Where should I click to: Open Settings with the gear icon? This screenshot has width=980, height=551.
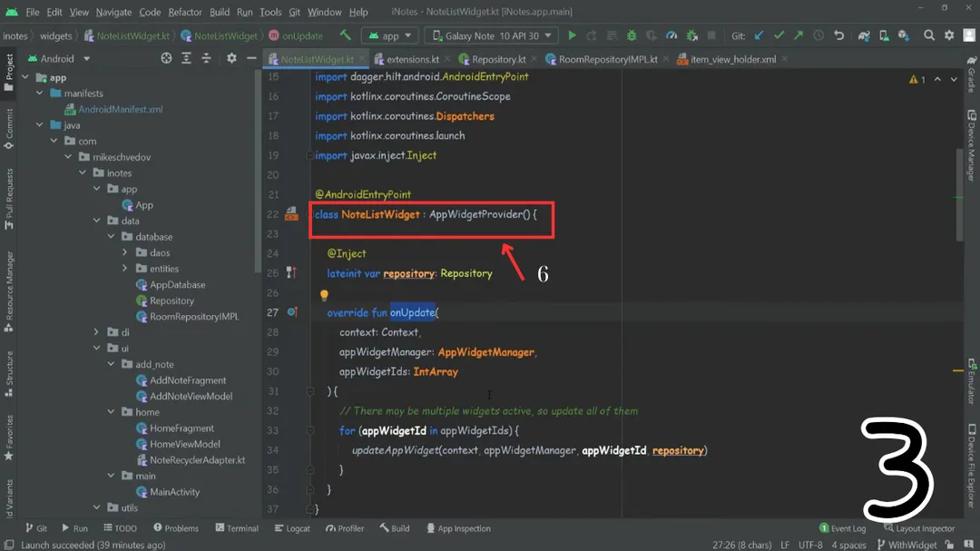pyautogui.click(x=950, y=36)
